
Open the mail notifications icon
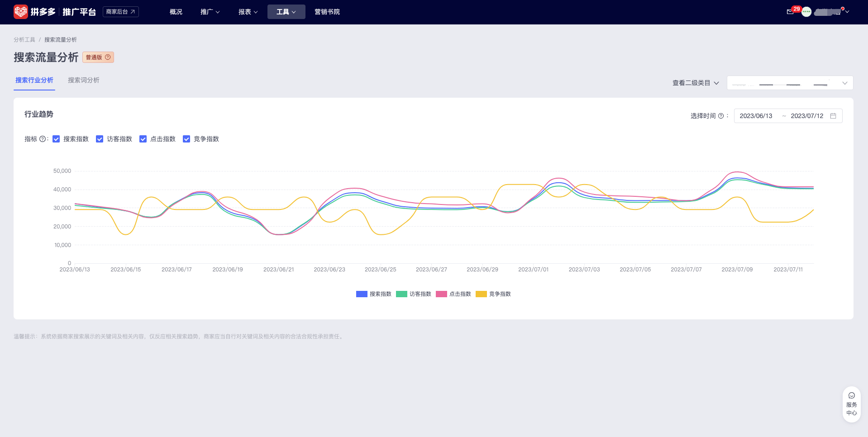(x=790, y=12)
